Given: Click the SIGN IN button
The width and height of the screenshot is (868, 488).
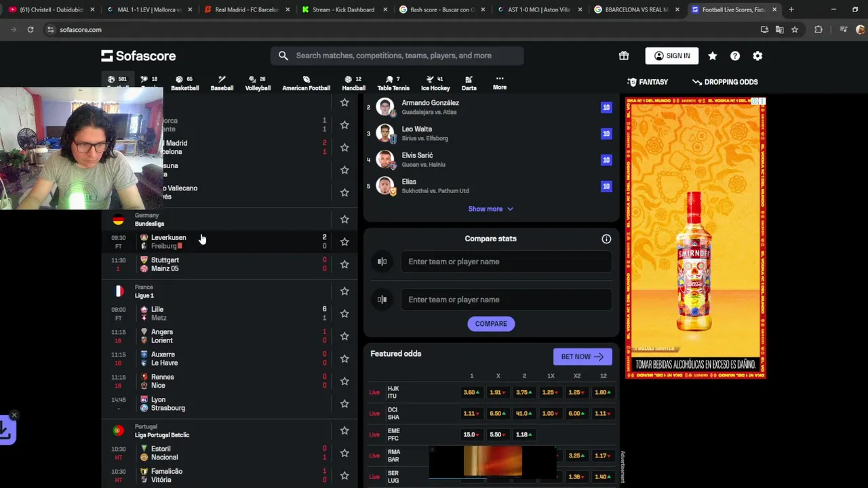Looking at the screenshot, I should click(x=672, y=56).
